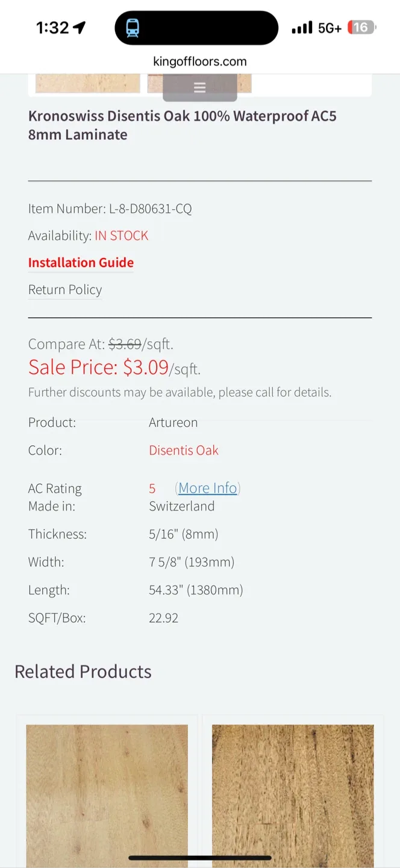Open the Installation Guide

81,262
